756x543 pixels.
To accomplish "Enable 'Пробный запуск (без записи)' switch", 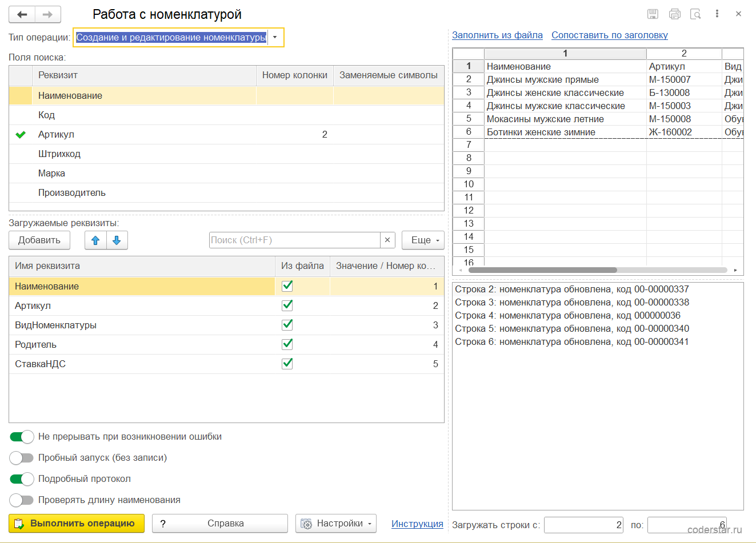I will pos(22,458).
